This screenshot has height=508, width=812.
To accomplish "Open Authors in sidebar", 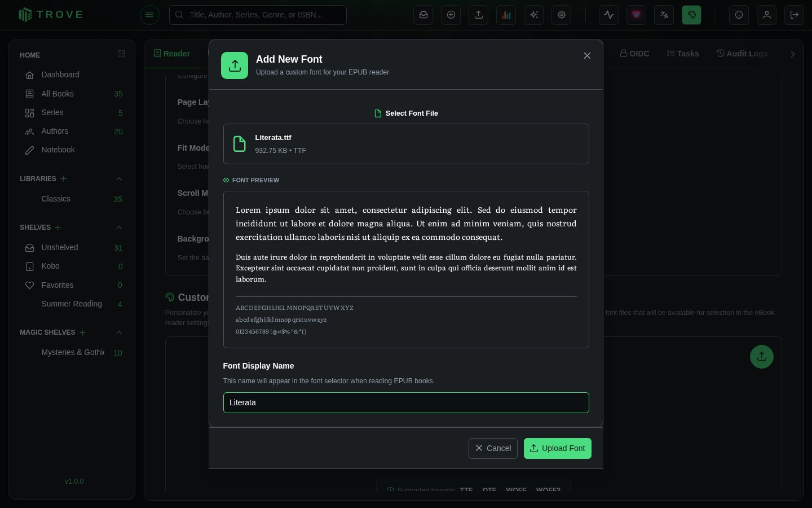I will 72,131.
